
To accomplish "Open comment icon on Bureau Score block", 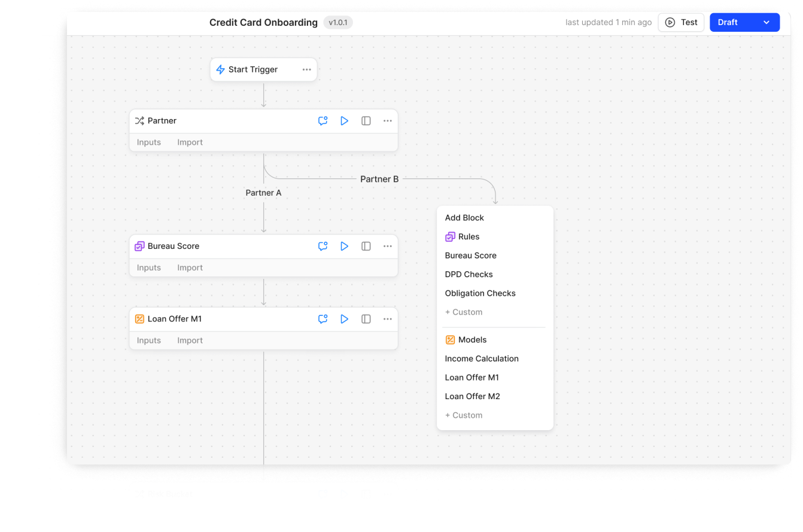I will coord(323,246).
